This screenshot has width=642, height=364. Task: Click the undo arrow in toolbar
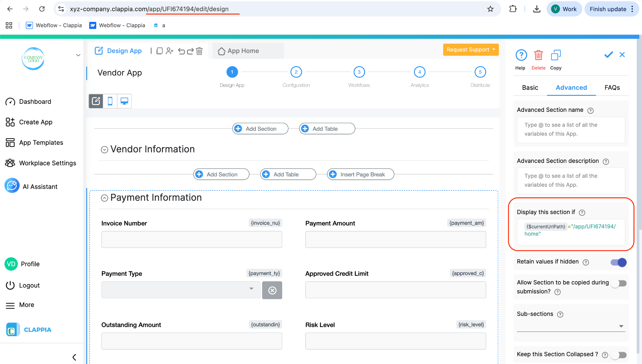pyautogui.click(x=181, y=51)
